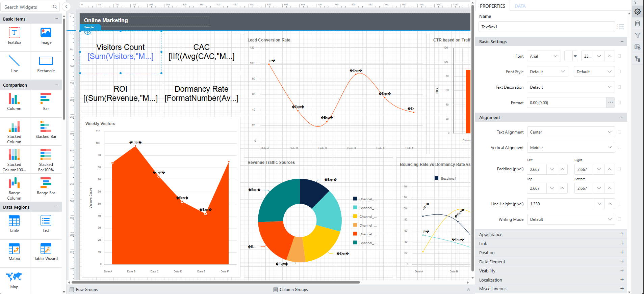Select the Range Column widget
The width and height of the screenshot is (644, 294).
[x=14, y=188]
